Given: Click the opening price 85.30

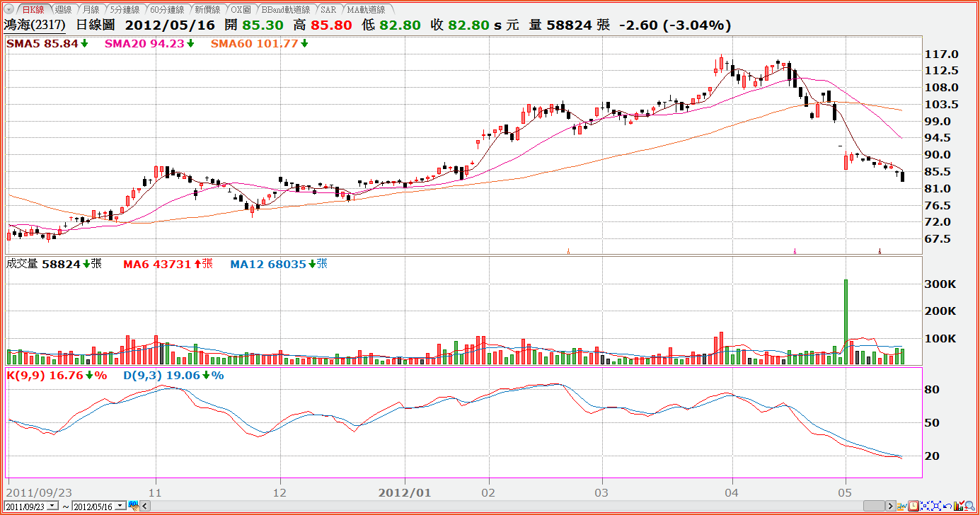Looking at the screenshot, I should [263, 25].
